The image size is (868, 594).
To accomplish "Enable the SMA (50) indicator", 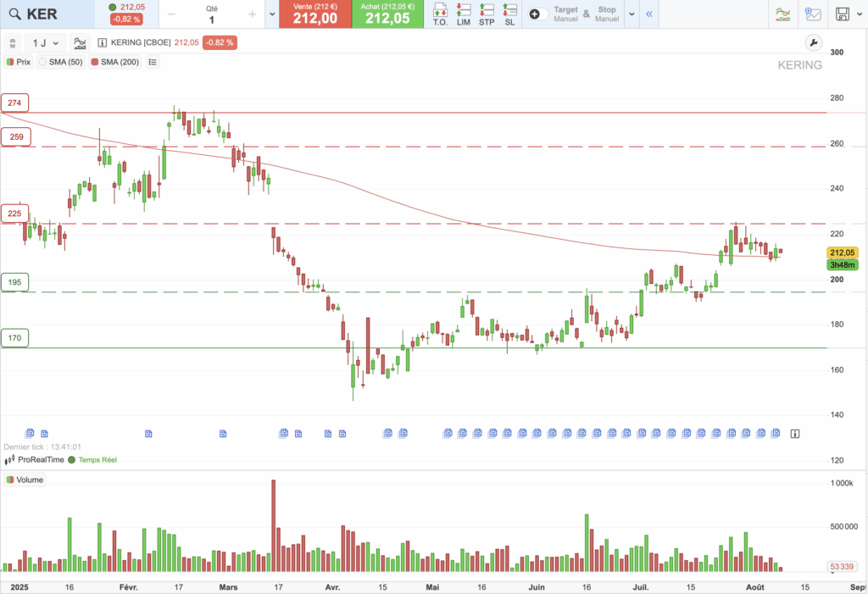I will pyautogui.click(x=61, y=62).
